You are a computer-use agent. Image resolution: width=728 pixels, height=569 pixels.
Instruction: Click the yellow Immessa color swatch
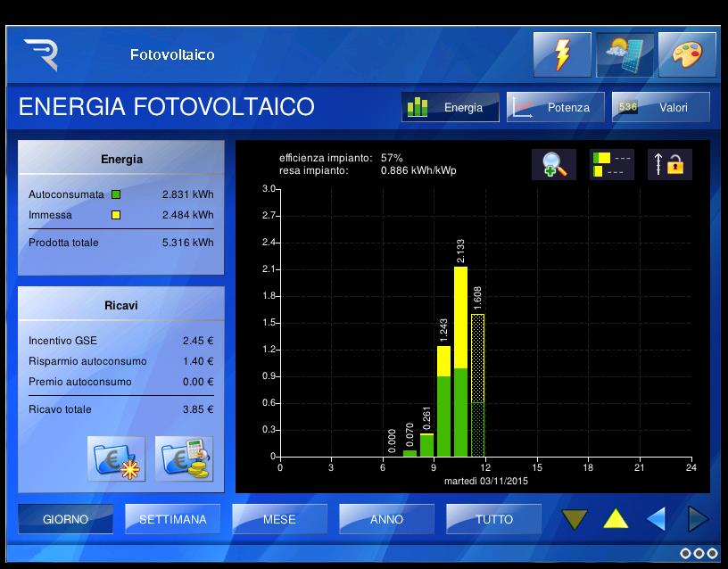pos(116,215)
